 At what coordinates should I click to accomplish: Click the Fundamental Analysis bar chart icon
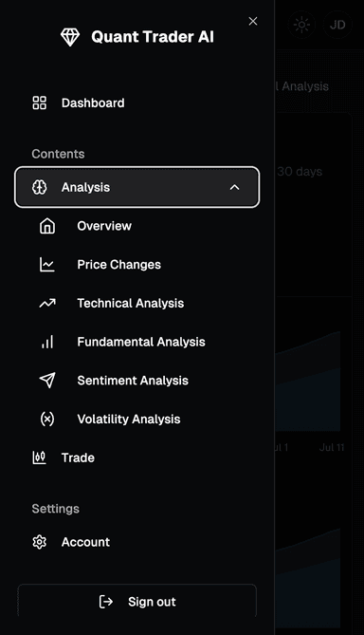pos(47,342)
